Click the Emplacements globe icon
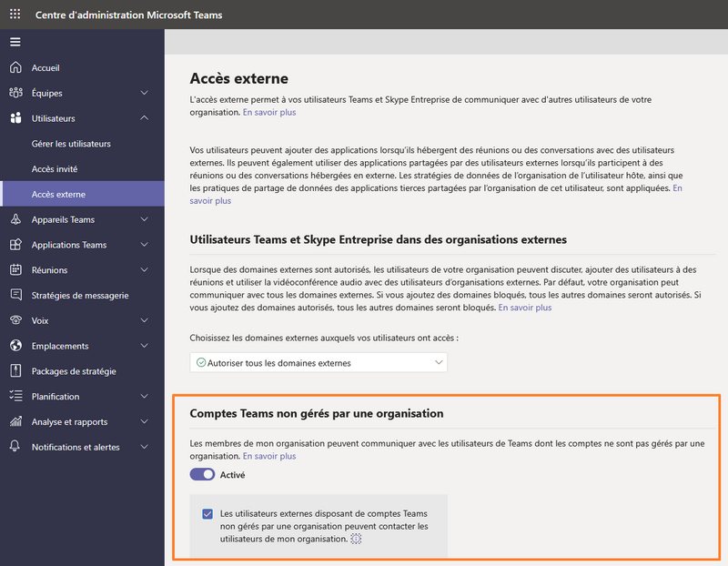Screen dimensions: 728x566 coord(15,346)
